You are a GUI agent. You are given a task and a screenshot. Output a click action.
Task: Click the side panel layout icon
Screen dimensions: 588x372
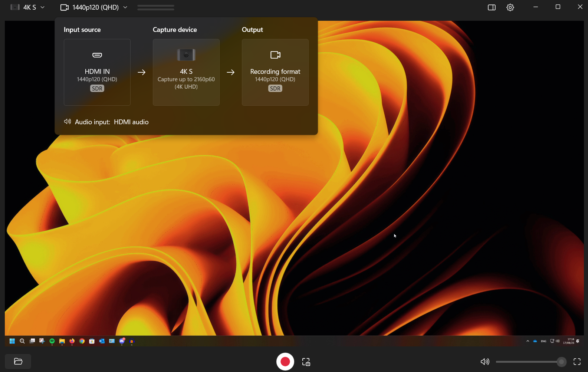point(492,7)
